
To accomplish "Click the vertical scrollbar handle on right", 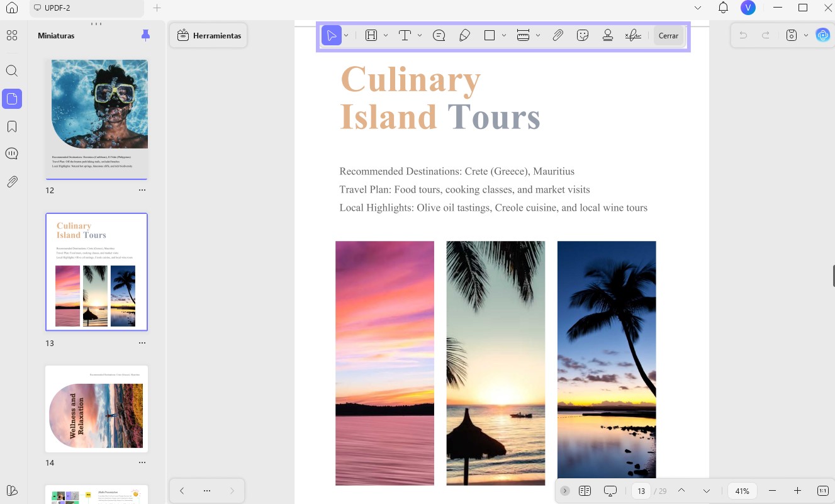I will pos(833,275).
